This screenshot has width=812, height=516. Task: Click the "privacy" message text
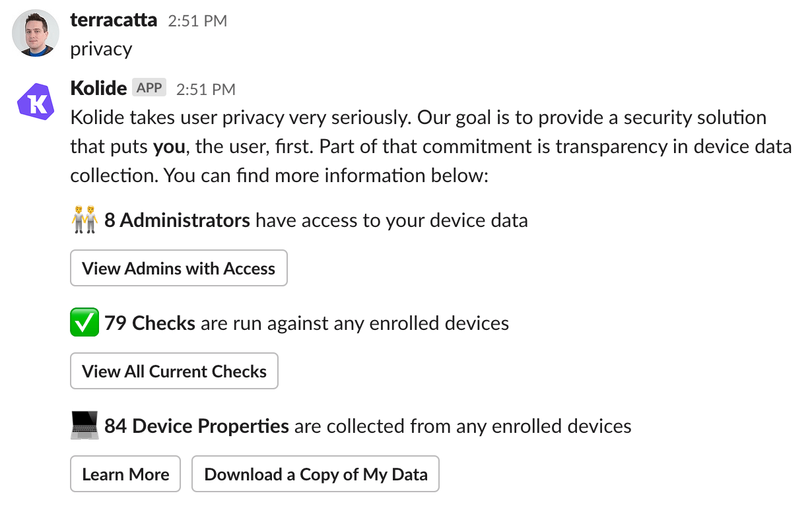pos(101,49)
